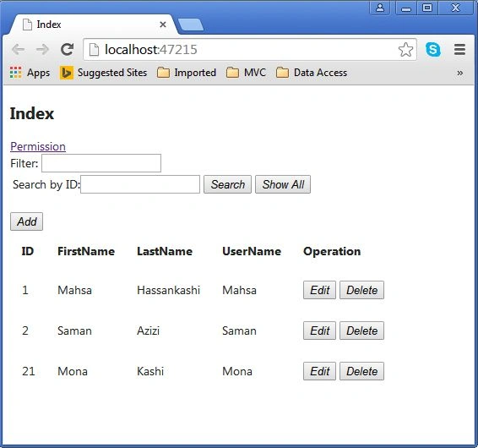The height and width of the screenshot is (448, 478).
Task: Select the Hassankashi last name cell
Action: click(x=168, y=290)
